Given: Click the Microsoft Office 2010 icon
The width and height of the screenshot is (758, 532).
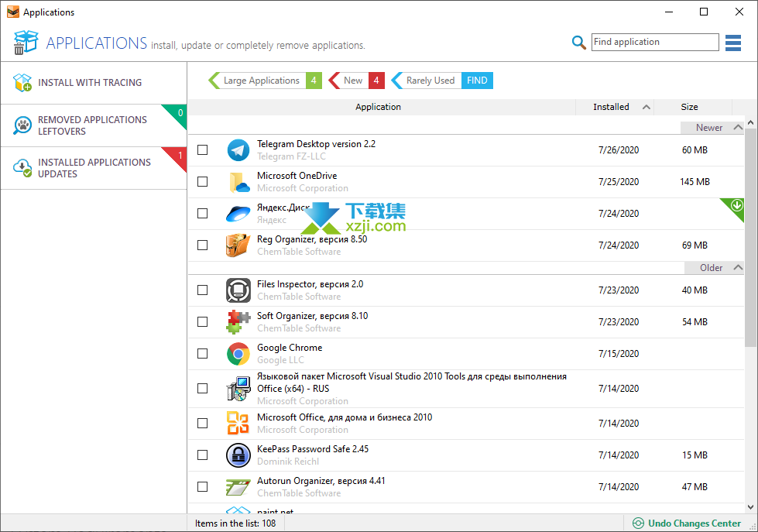Looking at the screenshot, I should point(238,423).
